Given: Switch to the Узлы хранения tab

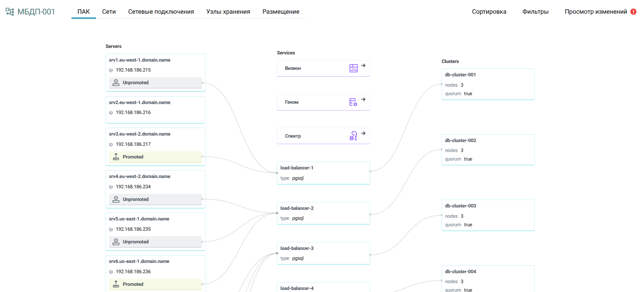Looking at the screenshot, I should [x=228, y=12].
